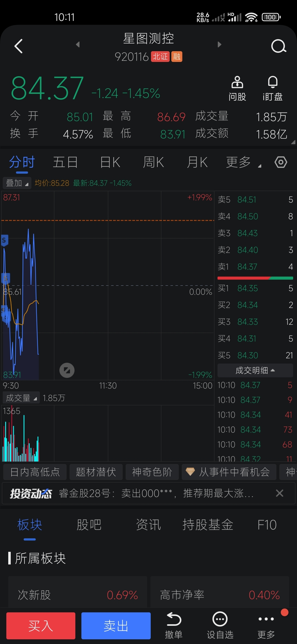The width and height of the screenshot is (297, 644).
Task: Tap the diamond icon for 从事件中看机会
Action: (190, 472)
